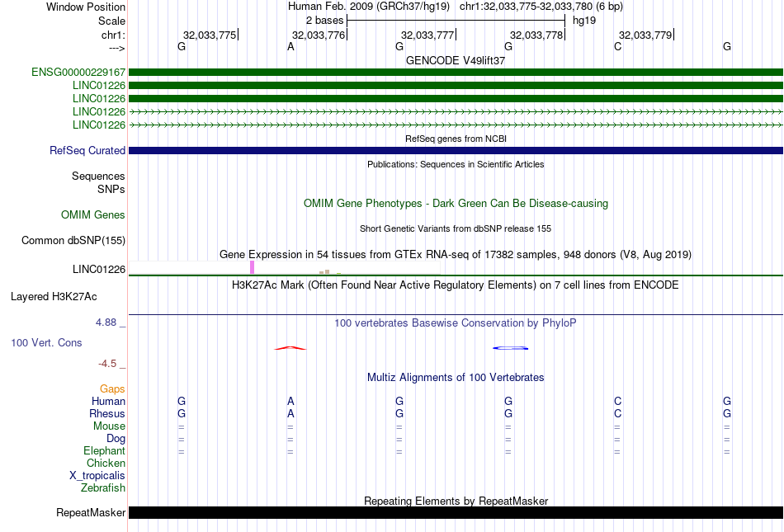This screenshot has height=532, width=784.
Task: Click the Elephant species label
Action: tap(105, 450)
